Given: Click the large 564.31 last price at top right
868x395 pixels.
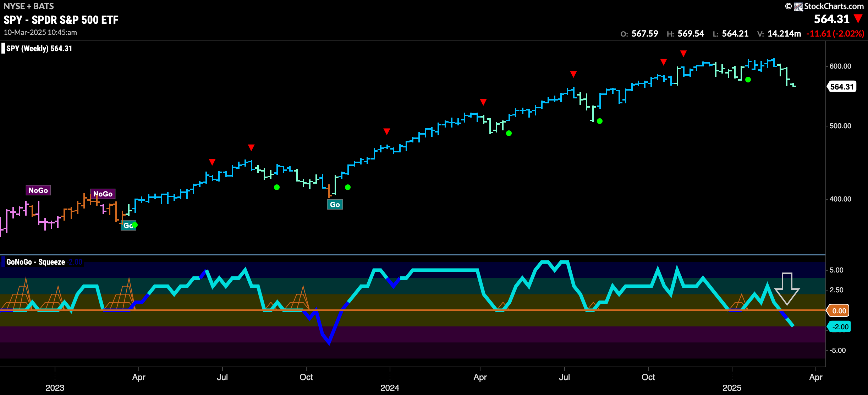Looking at the screenshot, I should click(x=831, y=19).
